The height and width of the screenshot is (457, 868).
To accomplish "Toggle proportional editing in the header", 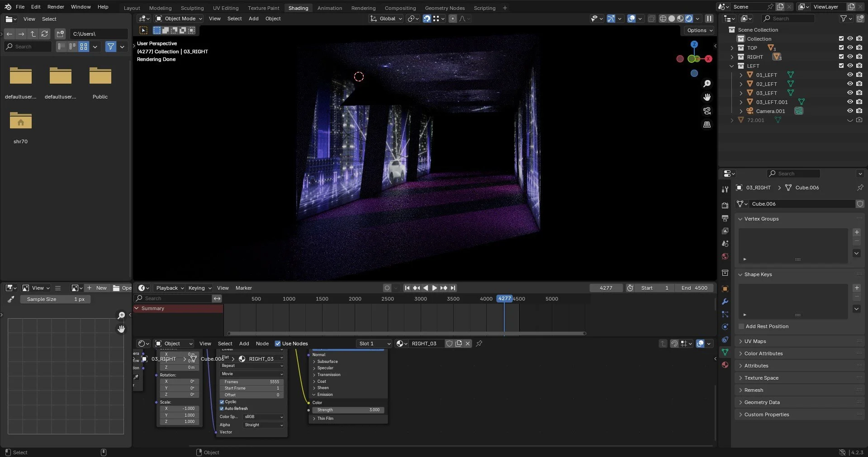I will [x=453, y=19].
